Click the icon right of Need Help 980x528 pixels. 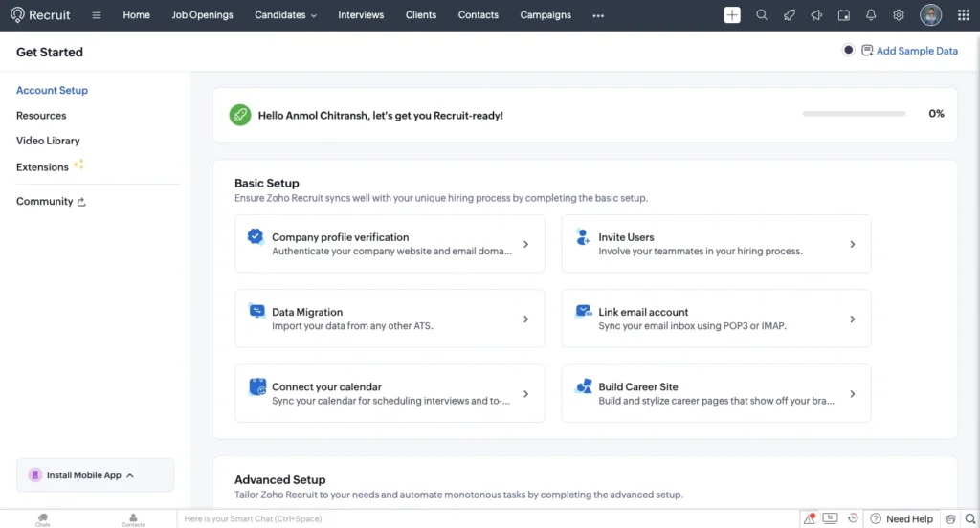click(950, 518)
